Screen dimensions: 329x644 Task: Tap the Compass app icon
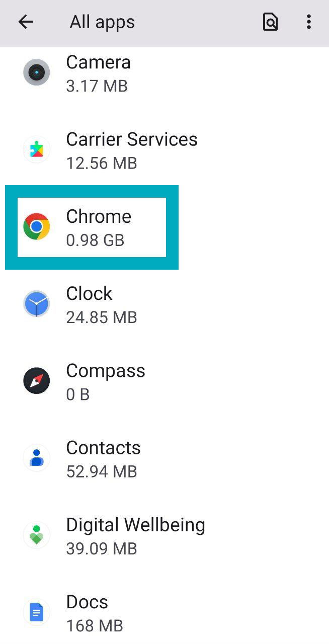[36, 381]
